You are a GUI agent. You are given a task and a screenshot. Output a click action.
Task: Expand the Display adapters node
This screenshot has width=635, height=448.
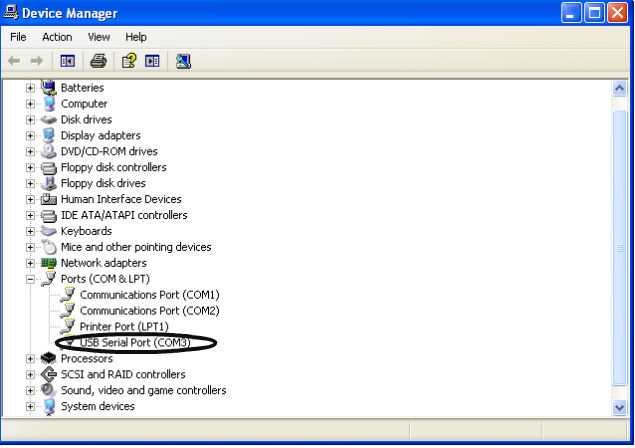pos(30,136)
